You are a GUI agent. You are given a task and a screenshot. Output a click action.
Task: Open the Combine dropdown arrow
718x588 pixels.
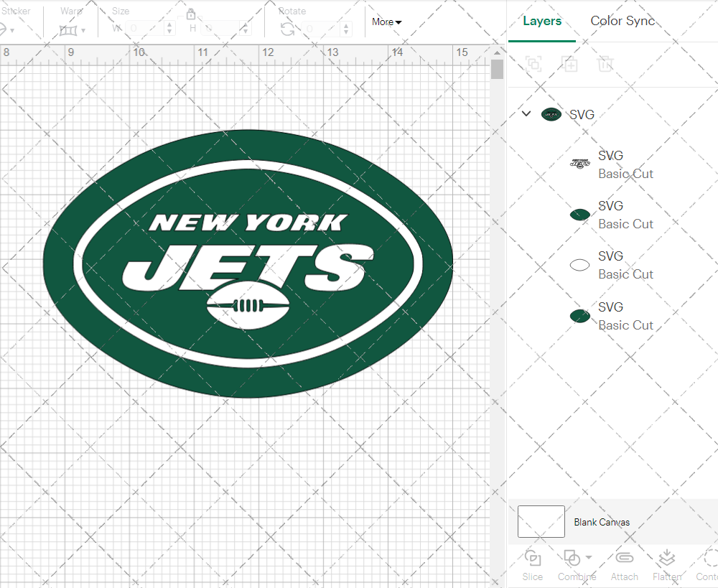[x=589, y=557]
